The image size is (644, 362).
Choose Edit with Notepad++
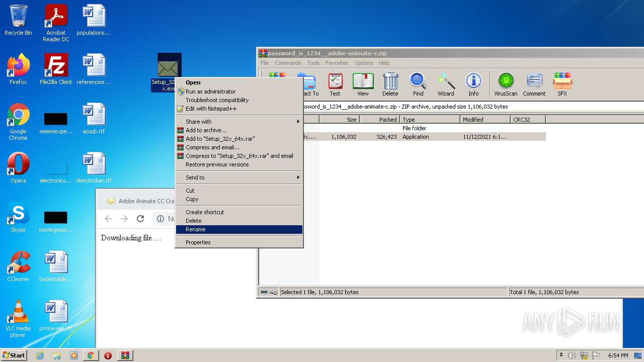[x=239, y=109]
